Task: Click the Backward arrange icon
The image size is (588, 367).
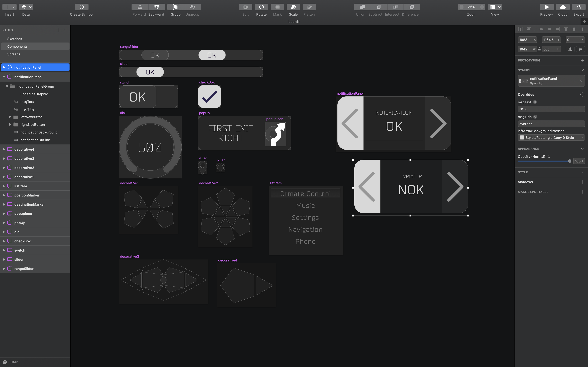Action: (156, 7)
